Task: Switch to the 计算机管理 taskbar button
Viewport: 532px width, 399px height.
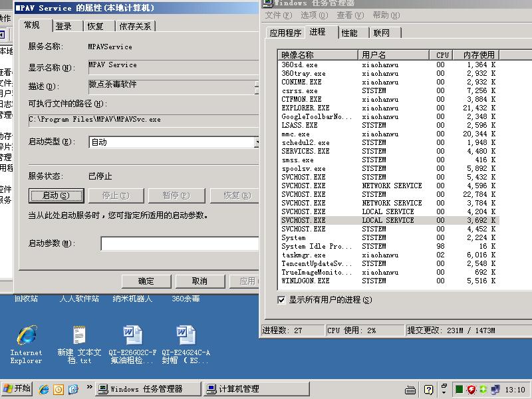Action: (x=256, y=389)
